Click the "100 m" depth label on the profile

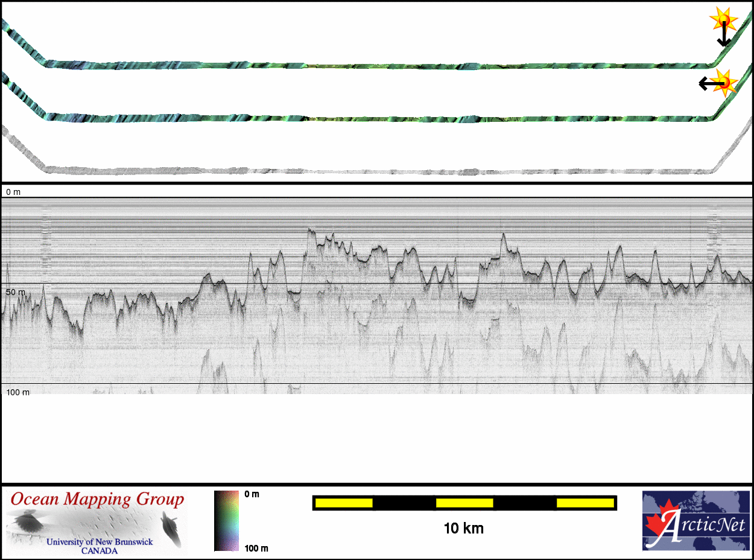point(17,392)
